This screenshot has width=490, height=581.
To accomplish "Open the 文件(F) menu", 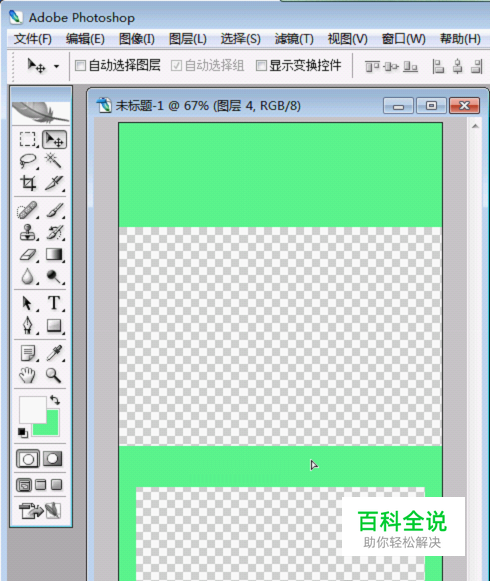I will click(x=33, y=39).
